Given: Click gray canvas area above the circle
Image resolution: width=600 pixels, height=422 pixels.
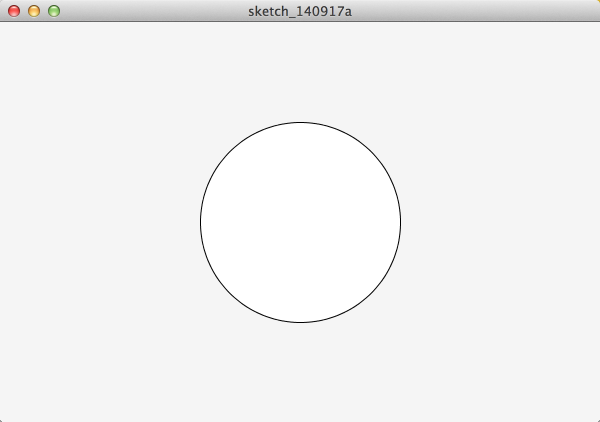Looking at the screenshot, I should [x=300, y=72].
